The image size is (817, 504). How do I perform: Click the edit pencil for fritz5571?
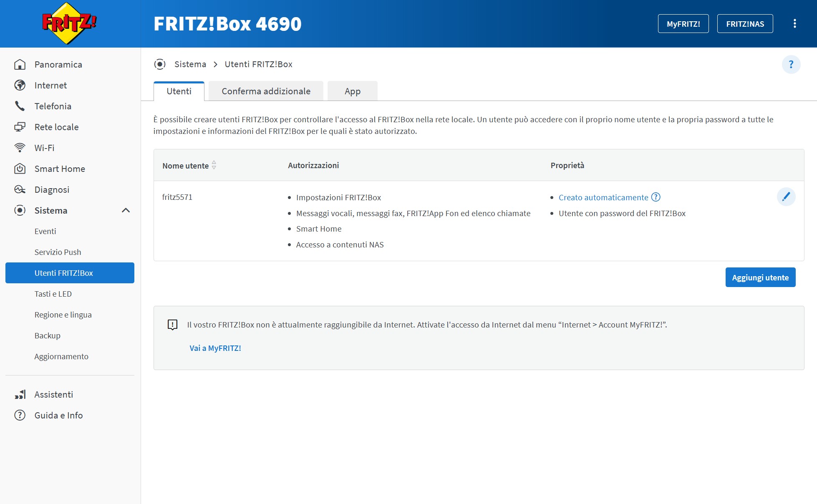pyautogui.click(x=786, y=197)
